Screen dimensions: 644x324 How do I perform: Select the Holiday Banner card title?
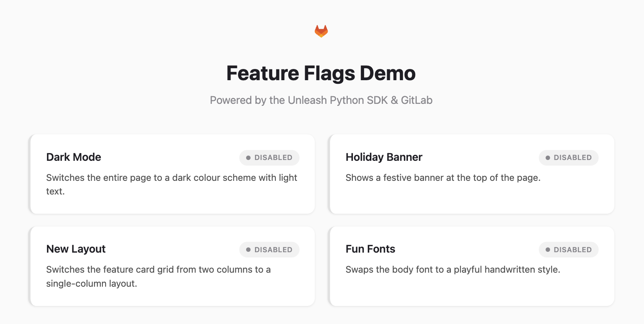(384, 157)
